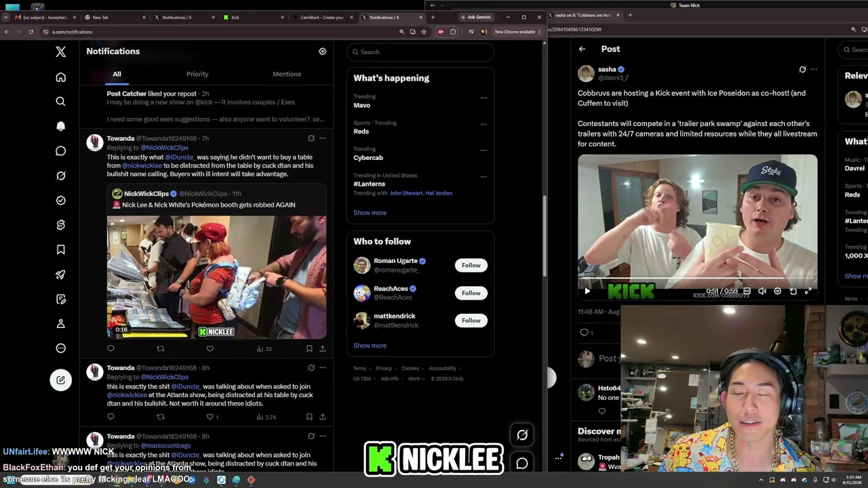Show more under Who to follow

pyautogui.click(x=370, y=346)
